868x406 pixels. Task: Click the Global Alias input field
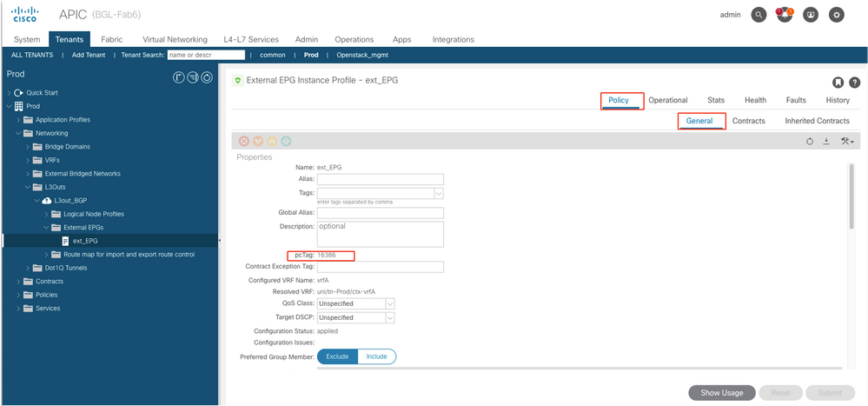(381, 213)
